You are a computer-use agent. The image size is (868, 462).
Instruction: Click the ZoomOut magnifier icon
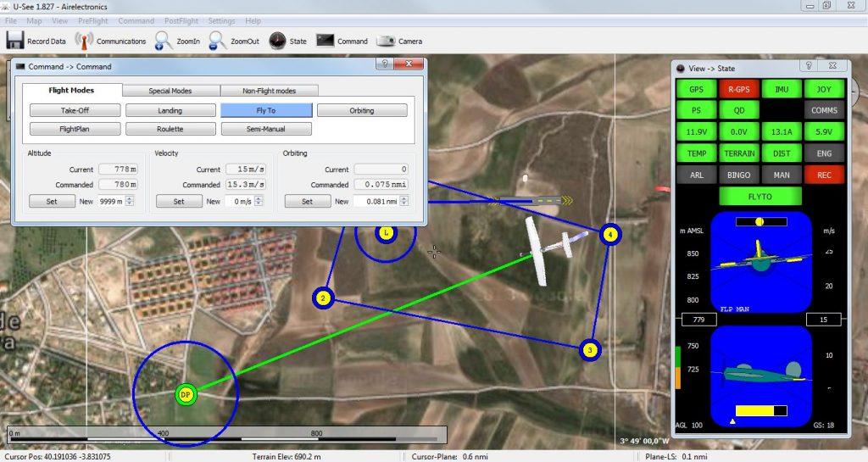pos(217,41)
